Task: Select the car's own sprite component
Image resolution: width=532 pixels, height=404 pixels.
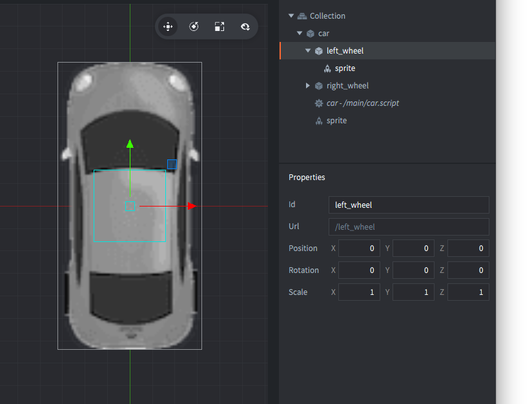Action: click(387, 121)
